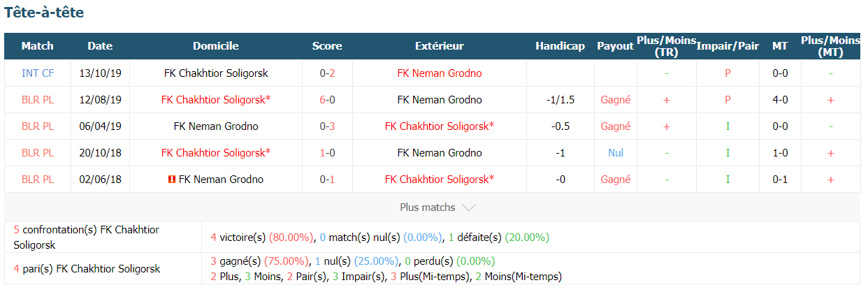This screenshot has width=868, height=292.
Task: Open the 0-2 score on 13/10/19
Action: [x=327, y=73]
